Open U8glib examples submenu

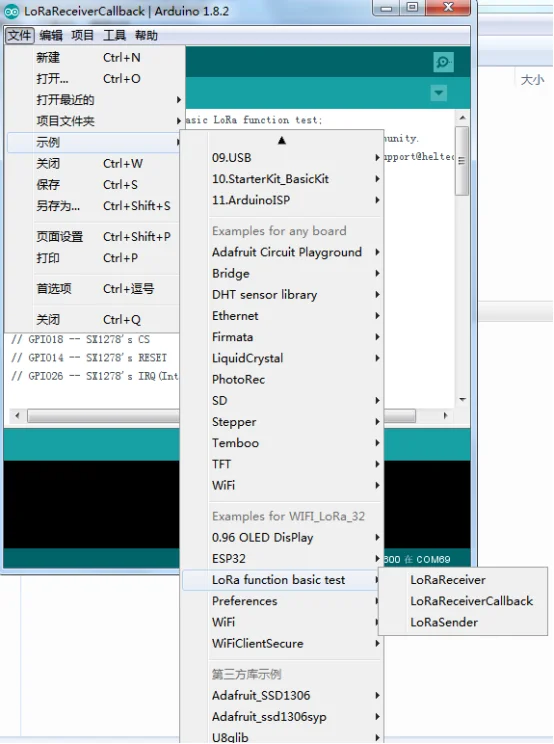pos(282,737)
